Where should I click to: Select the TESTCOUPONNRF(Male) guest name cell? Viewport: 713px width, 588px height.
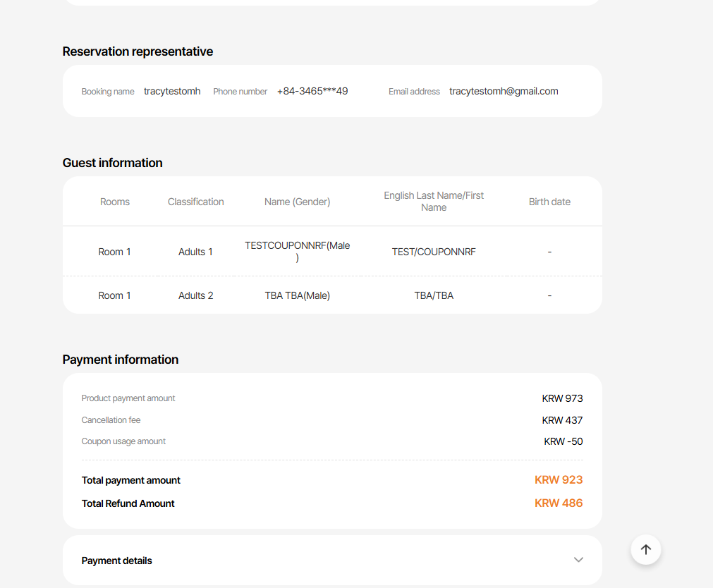tap(297, 251)
